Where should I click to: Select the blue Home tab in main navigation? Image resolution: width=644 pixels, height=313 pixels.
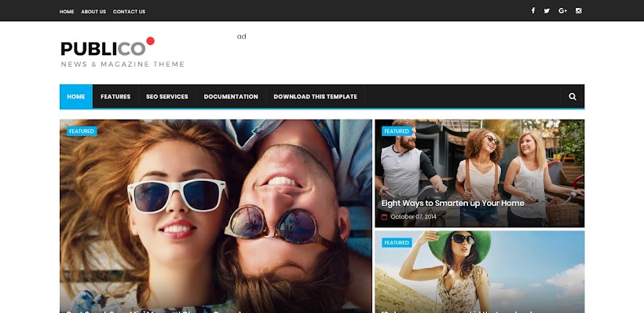[x=76, y=97]
